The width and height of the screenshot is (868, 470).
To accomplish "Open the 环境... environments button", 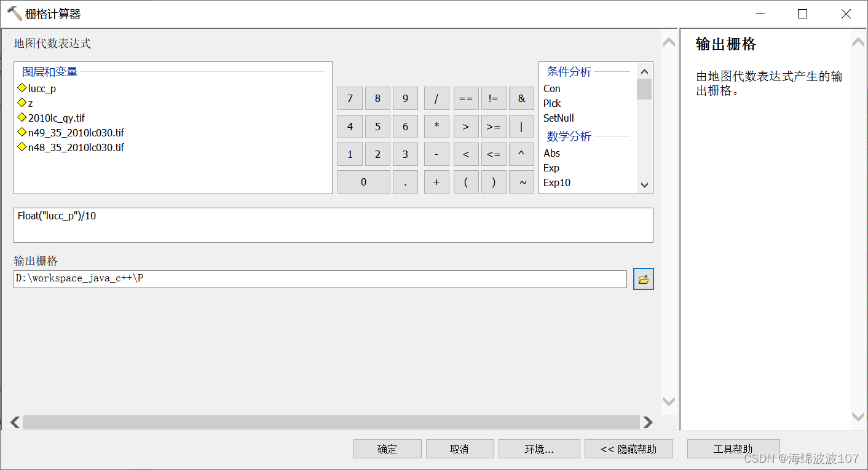I will (539, 449).
